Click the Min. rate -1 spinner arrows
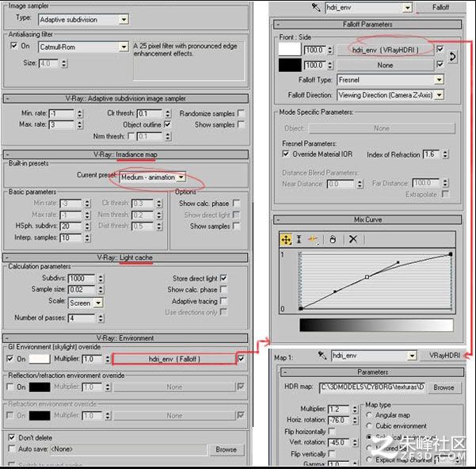Viewport: 476px width, 469px height. (x=79, y=114)
